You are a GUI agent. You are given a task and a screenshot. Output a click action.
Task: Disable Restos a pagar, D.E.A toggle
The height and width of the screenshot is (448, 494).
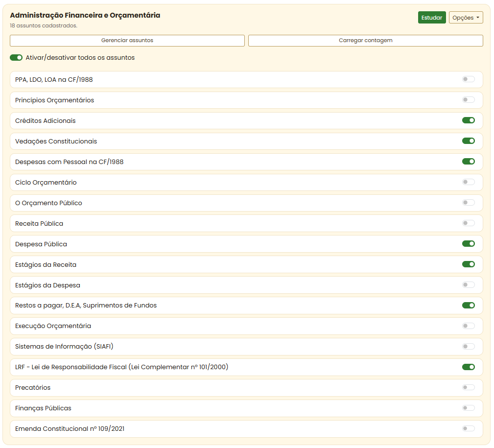pos(468,306)
